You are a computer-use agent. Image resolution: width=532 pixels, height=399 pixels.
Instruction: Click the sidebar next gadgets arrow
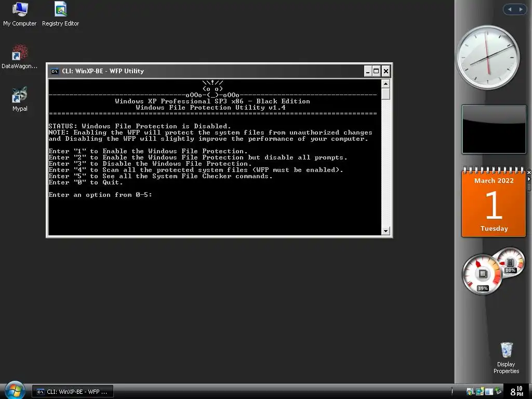521,9
